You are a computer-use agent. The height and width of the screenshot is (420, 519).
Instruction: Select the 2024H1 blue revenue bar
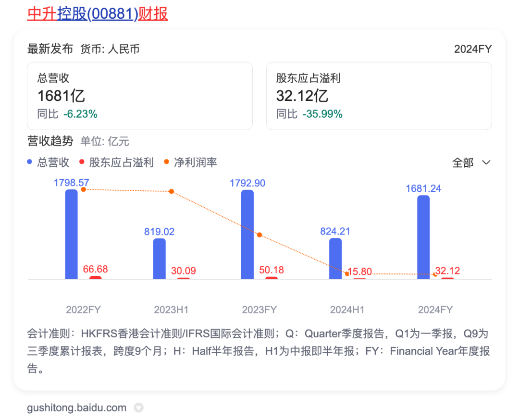335,259
